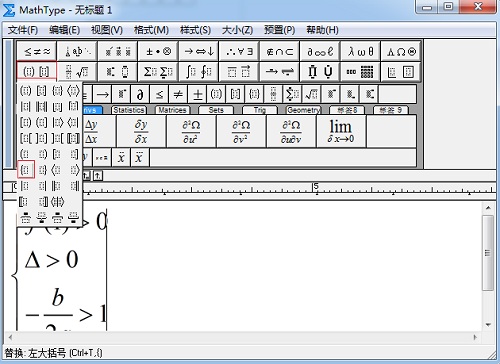Insert right square bracket only template

[x=74, y=154]
